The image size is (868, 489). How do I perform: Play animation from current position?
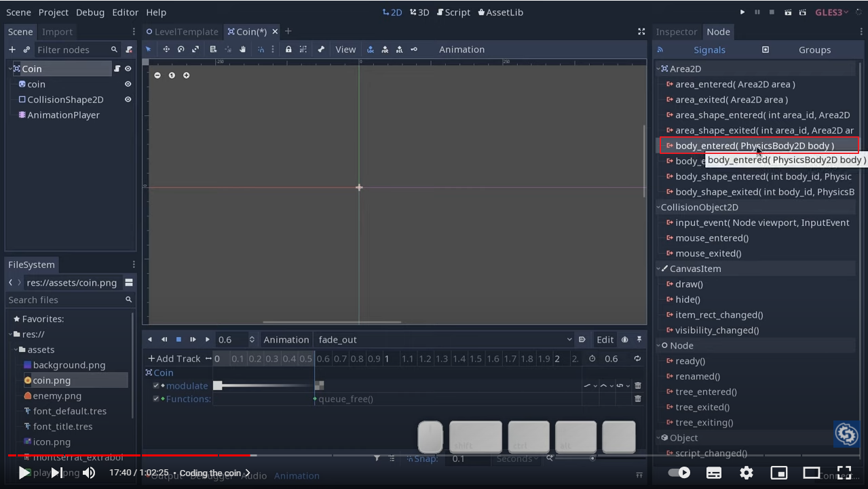[x=193, y=340]
